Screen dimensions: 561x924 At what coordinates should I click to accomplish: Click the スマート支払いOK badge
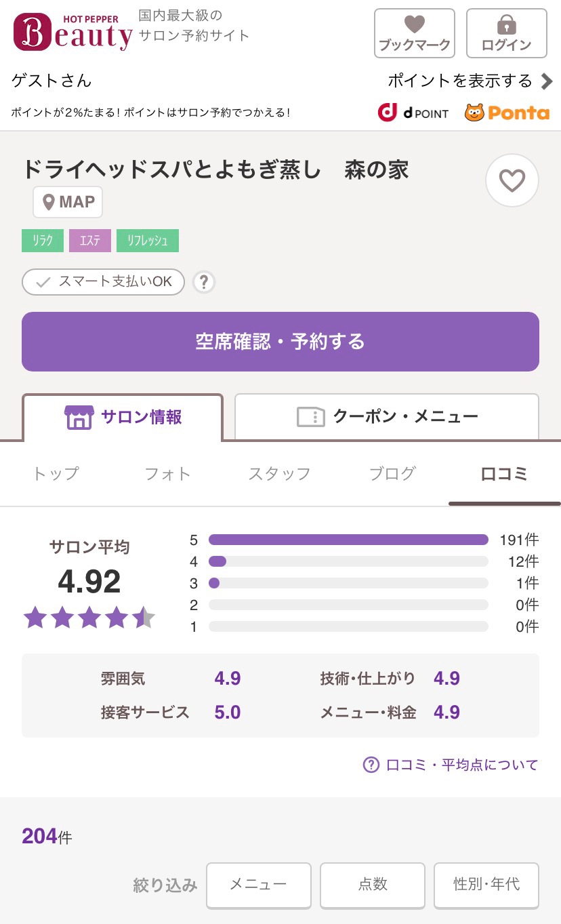tap(103, 282)
